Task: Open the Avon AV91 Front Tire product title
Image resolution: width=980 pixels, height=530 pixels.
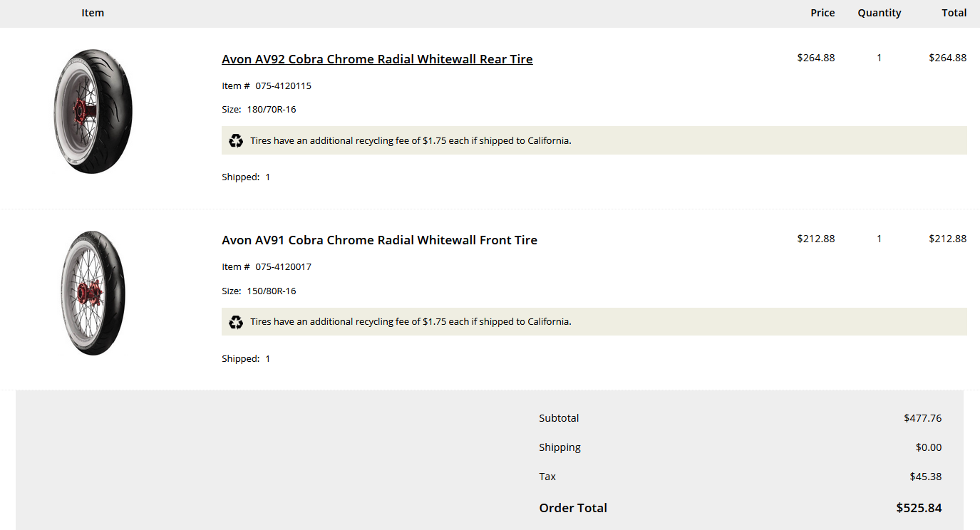Action: (x=379, y=240)
